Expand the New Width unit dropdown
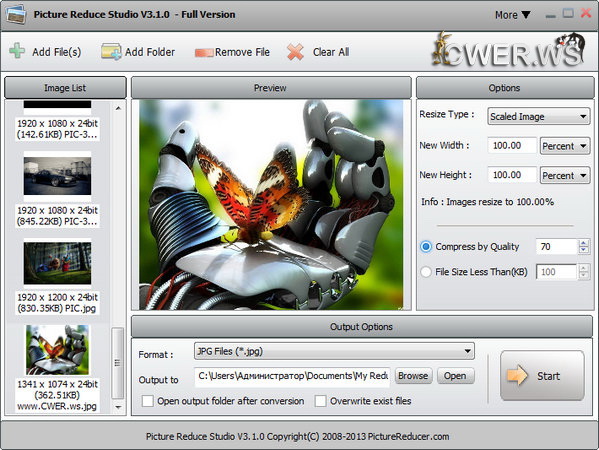Screen dimensions: 599x450 pyautogui.click(x=565, y=146)
